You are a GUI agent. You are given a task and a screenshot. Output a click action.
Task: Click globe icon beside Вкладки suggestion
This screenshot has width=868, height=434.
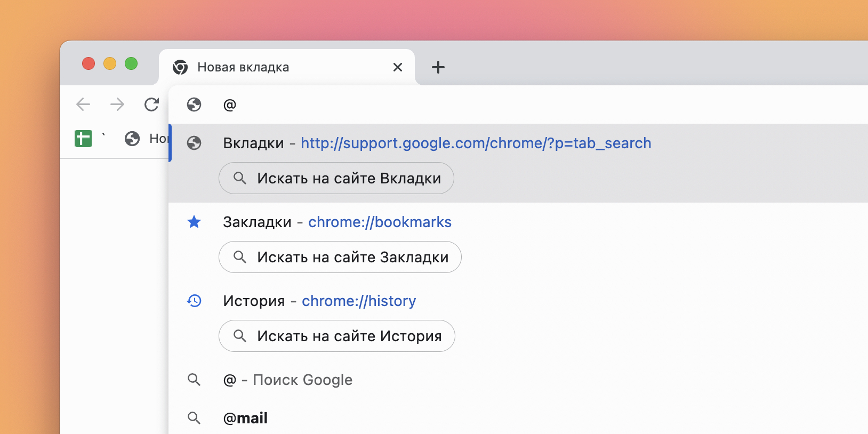tap(194, 143)
